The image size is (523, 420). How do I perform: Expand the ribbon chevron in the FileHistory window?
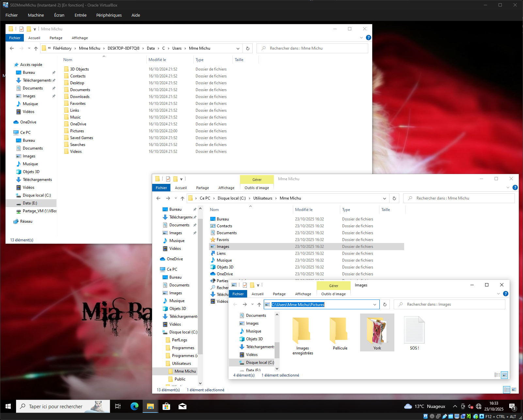(361, 38)
